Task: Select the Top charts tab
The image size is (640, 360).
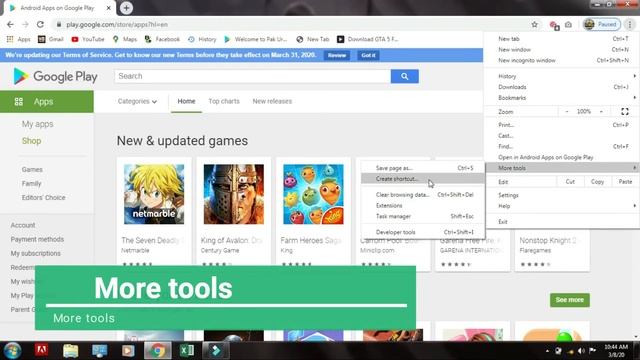Action: pos(224,101)
